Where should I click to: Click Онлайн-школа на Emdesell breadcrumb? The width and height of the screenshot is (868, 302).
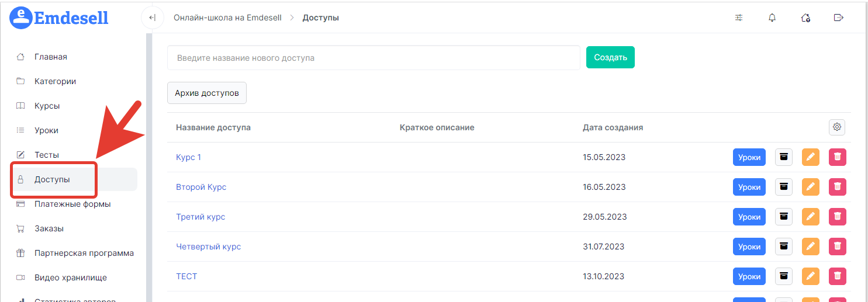227,18
